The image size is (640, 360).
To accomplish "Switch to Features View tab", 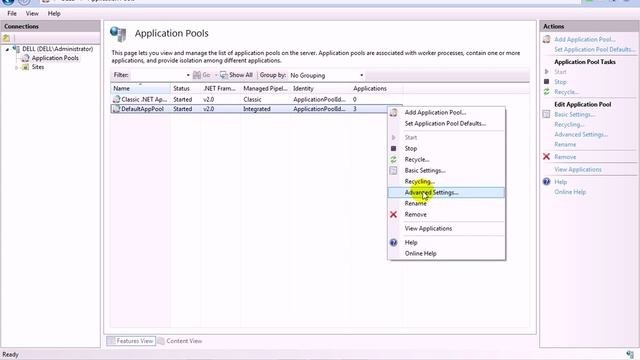I will [x=131, y=341].
